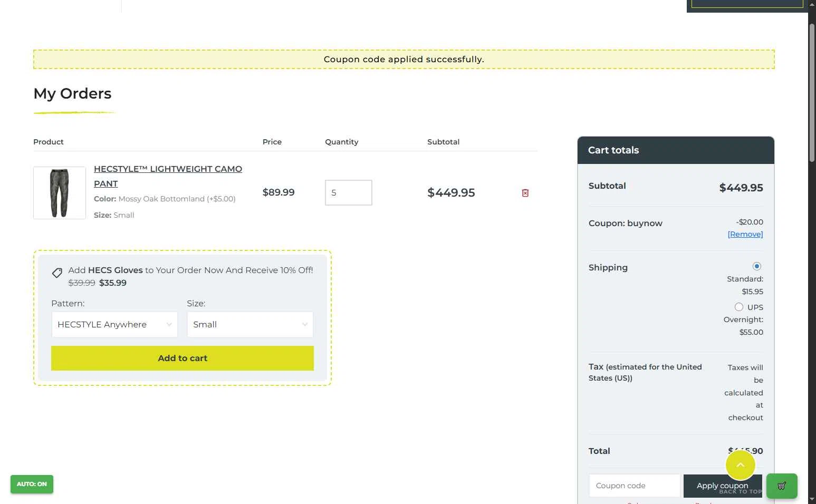Click the Cart totals heading
The height and width of the screenshot is (504, 816).
pyautogui.click(x=613, y=150)
